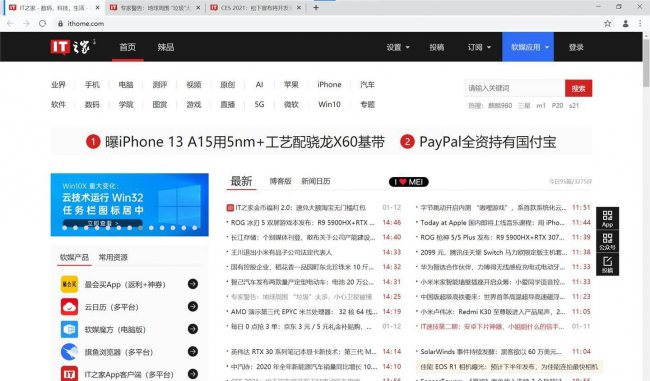Open the 软媒魔方 blue cube icon
This screenshot has width=650, height=381.
69,329
